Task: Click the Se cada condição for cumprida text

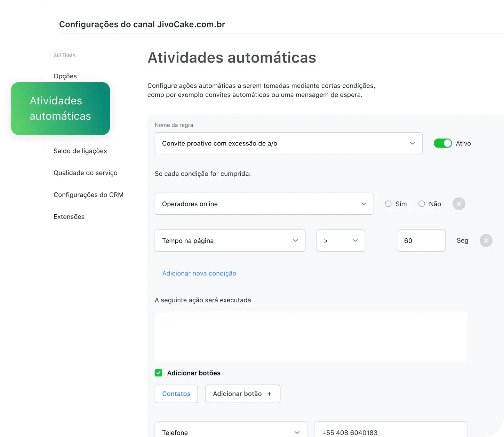Action: click(203, 174)
